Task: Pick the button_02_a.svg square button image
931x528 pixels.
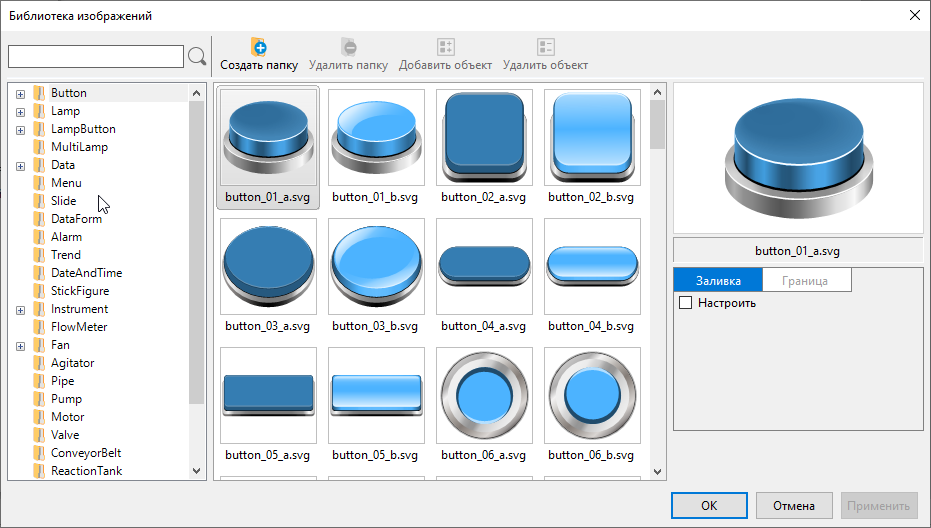Action: (484, 137)
